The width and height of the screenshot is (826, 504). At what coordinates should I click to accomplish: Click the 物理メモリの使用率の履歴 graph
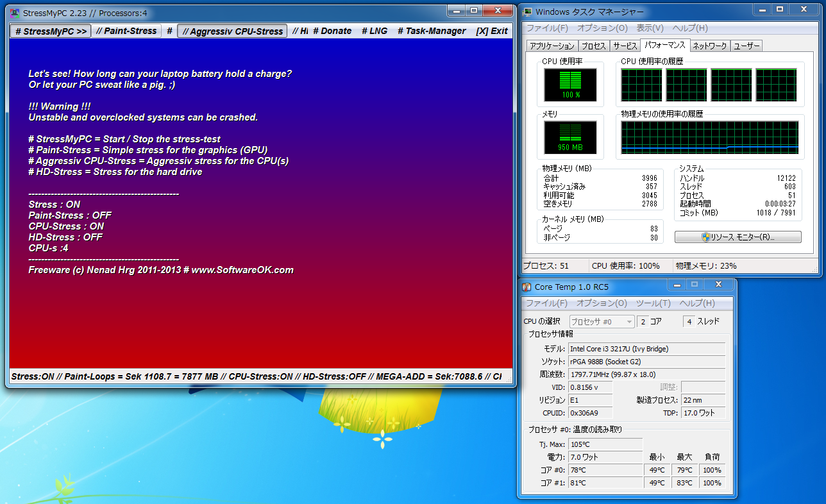(x=709, y=137)
